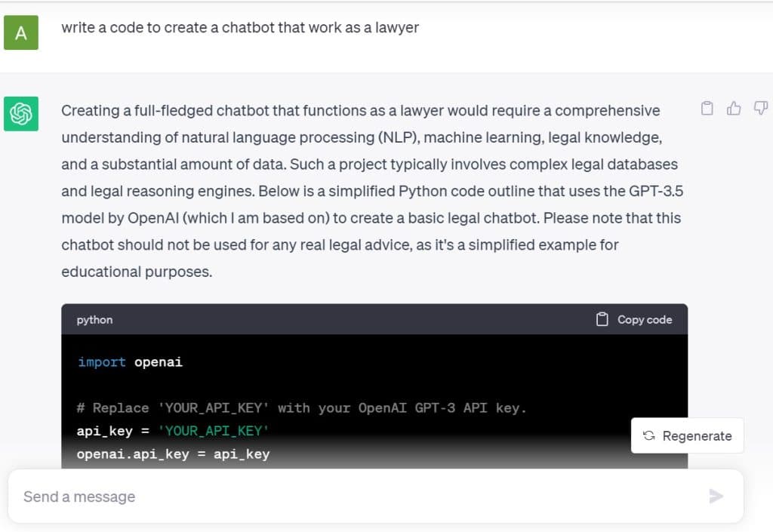Click the GPT-3.5 mention in the response
The width and height of the screenshot is (773, 532).
[656, 191]
